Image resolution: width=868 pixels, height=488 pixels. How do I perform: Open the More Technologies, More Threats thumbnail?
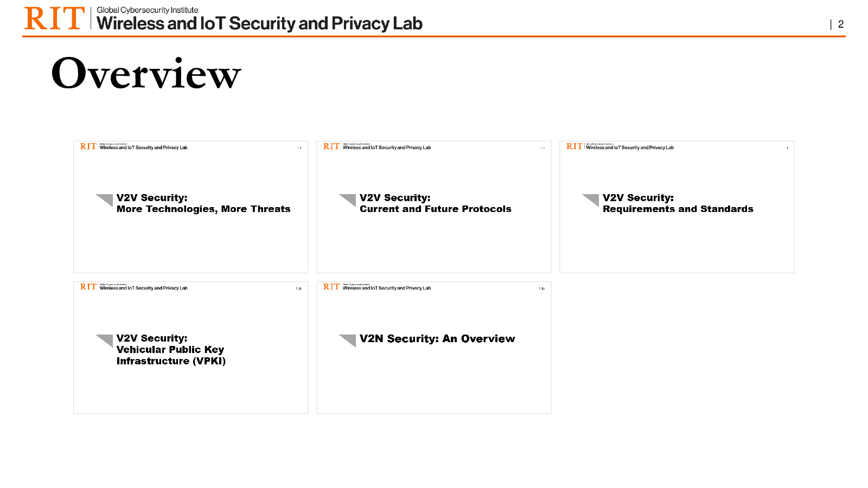click(x=191, y=207)
